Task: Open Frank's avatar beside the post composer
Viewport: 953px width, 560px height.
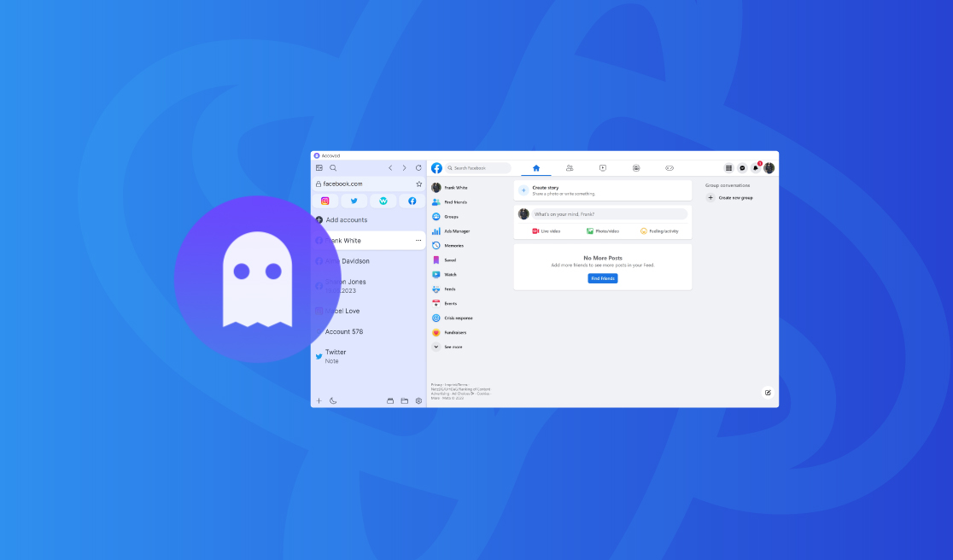Action: pos(523,213)
